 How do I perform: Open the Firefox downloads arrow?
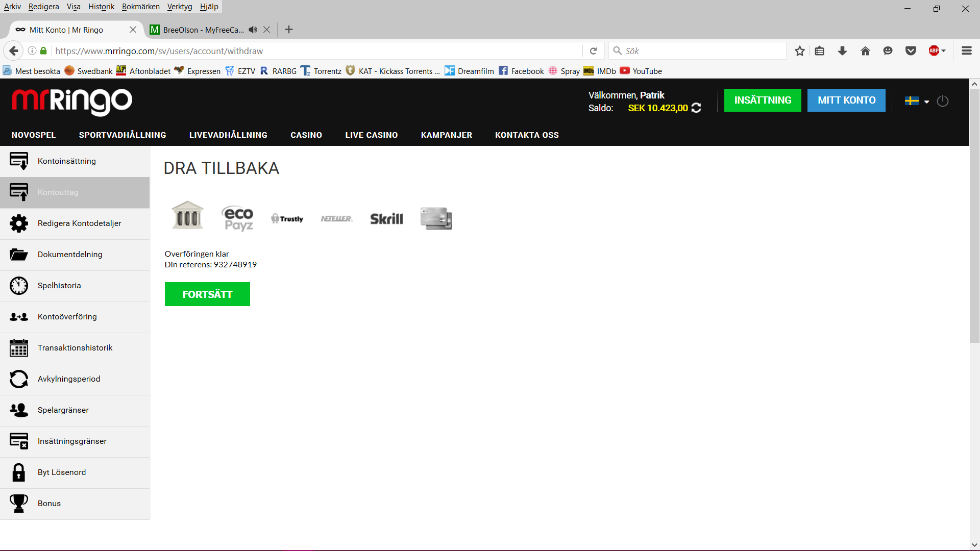click(843, 51)
